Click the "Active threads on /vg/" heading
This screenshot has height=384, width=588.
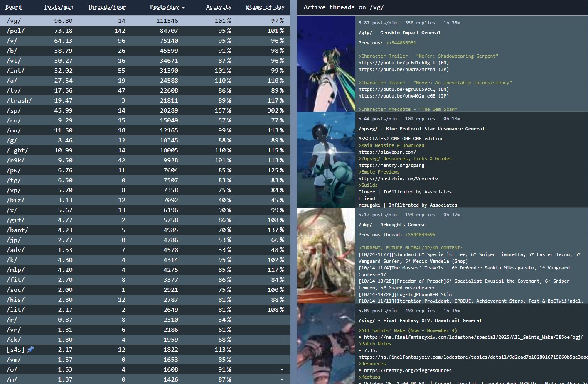tap(344, 7)
